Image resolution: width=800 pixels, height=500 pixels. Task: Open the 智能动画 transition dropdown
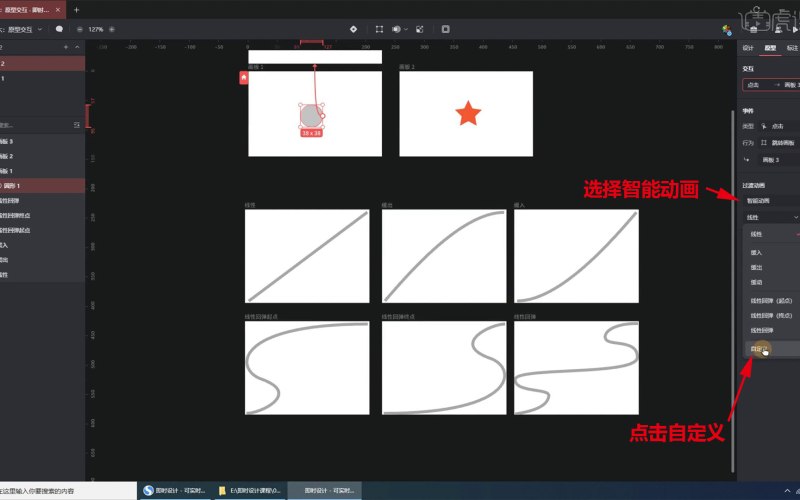click(771, 201)
